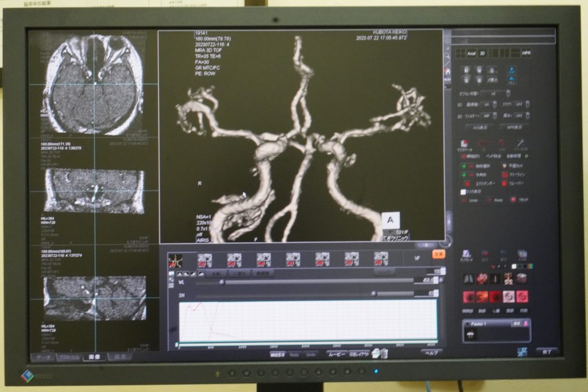Select the skeleton render preset icon
Screen dimensions: 588x392
tap(508, 279)
